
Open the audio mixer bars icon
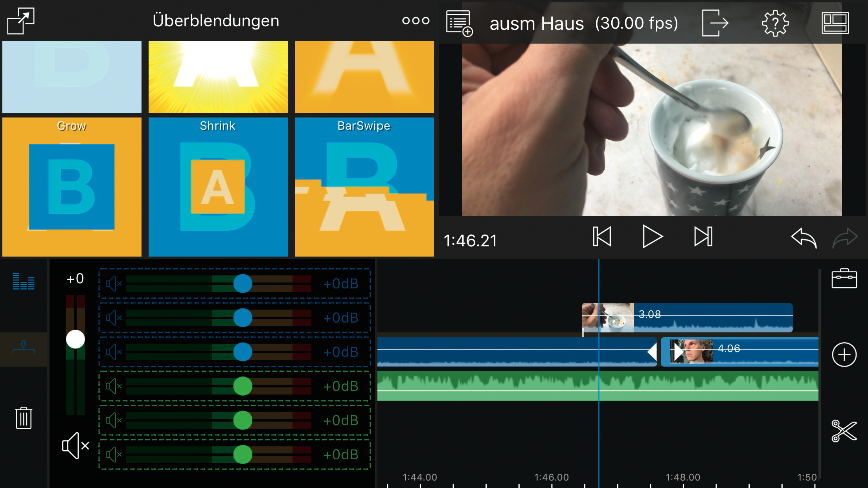click(24, 281)
